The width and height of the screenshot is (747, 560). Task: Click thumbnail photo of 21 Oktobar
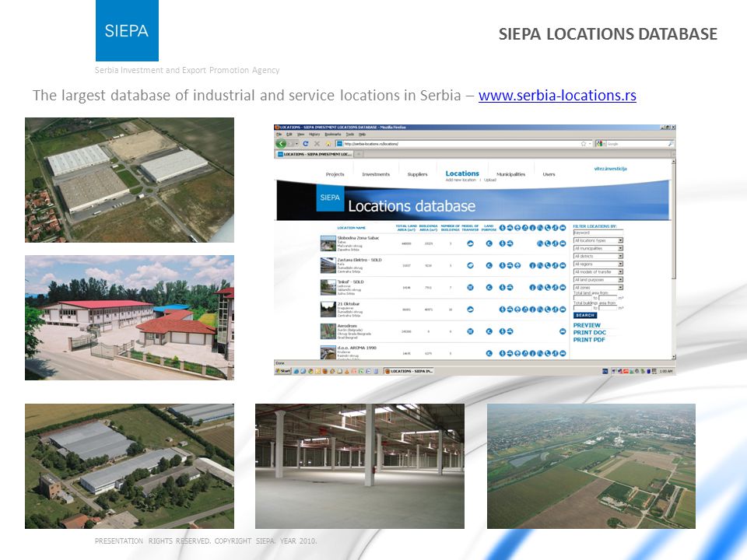click(x=328, y=310)
